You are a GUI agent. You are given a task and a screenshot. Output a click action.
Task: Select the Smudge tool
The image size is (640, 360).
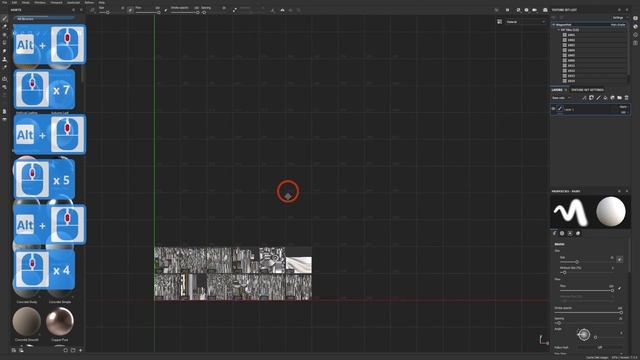click(x=4, y=51)
